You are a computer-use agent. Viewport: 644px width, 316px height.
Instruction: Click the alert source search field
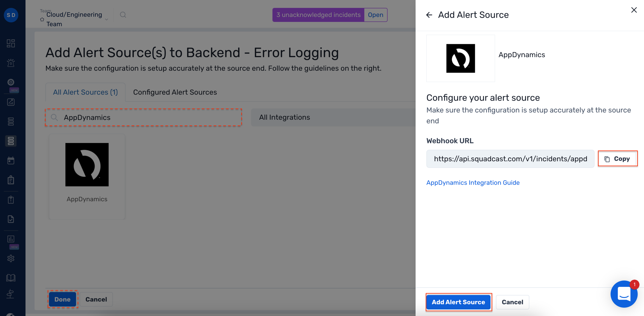coord(144,117)
